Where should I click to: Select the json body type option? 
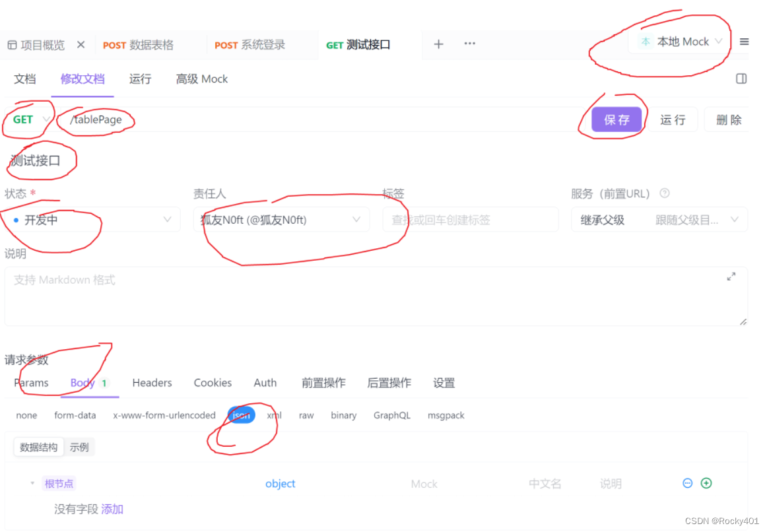[240, 415]
